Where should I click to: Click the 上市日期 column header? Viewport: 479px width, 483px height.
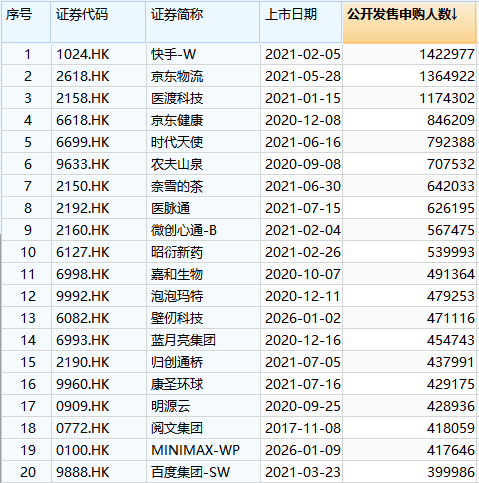pos(301,22)
